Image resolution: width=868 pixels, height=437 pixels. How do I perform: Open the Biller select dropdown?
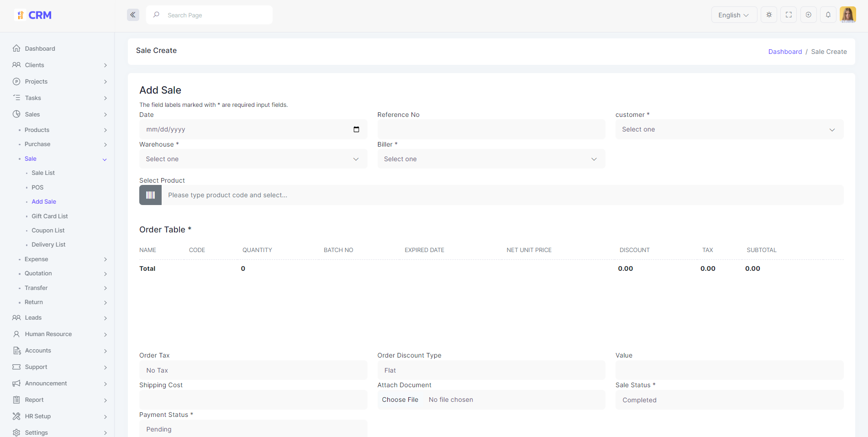pyautogui.click(x=491, y=159)
